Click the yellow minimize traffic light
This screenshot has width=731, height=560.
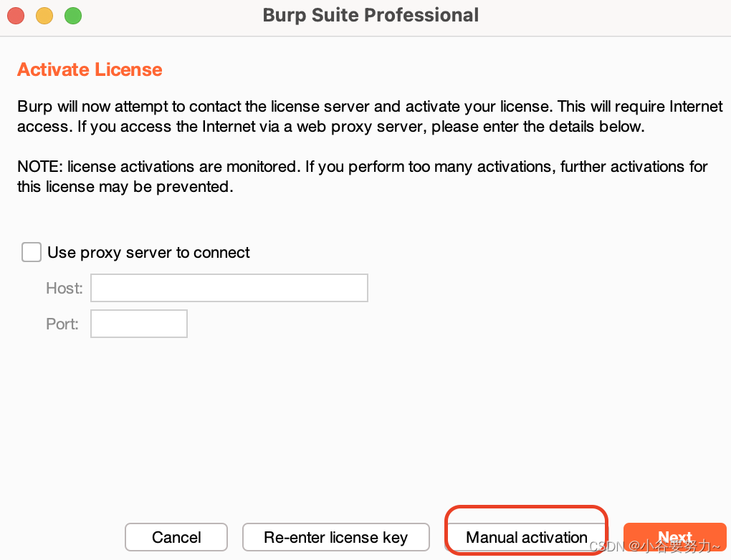tap(44, 15)
